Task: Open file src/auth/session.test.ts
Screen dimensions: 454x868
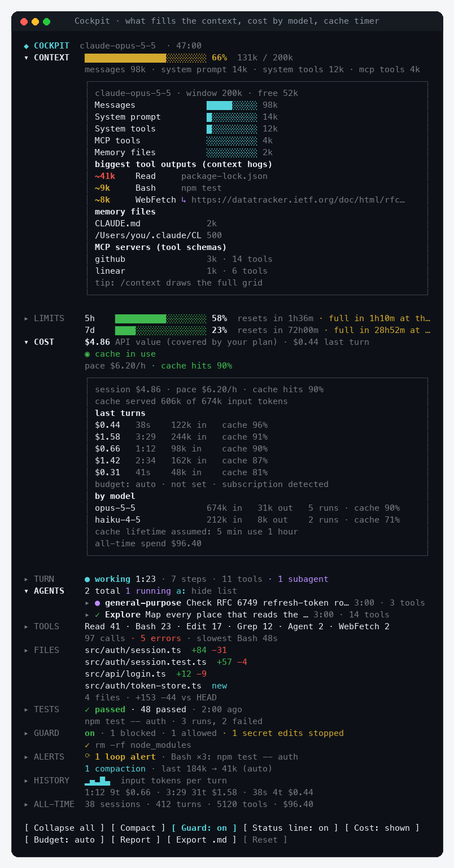Action: tap(146, 662)
